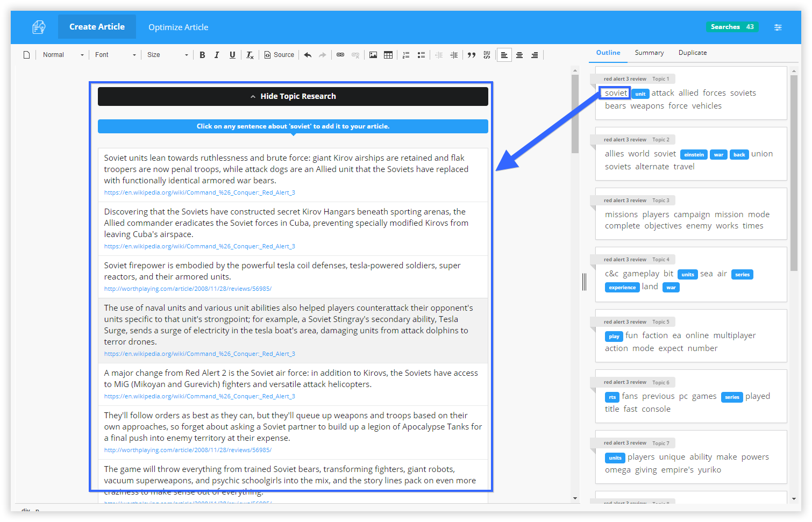Click the redo arrow
The height and width of the screenshot is (522, 812).
click(323, 55)
